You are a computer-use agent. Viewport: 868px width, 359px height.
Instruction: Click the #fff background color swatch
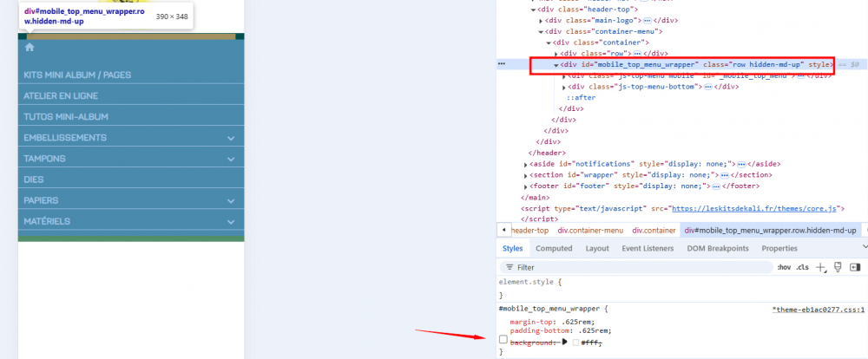pyautogui.click(x=575, y=343)
